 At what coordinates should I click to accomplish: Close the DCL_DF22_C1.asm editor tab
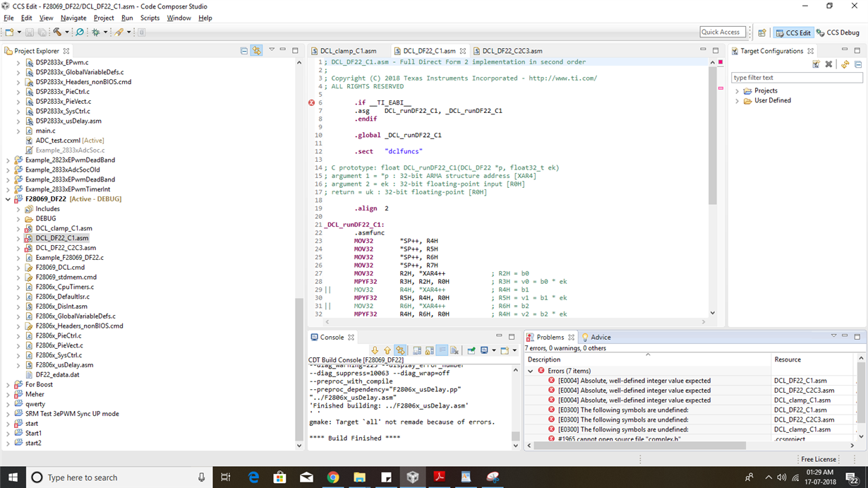coord(463,51)
